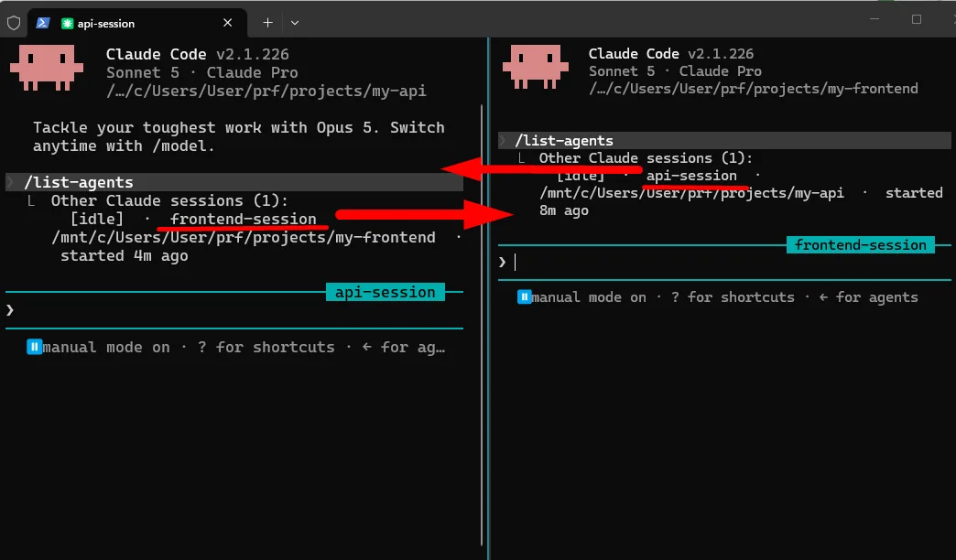Click the right pane prompt input

point(724,263)
